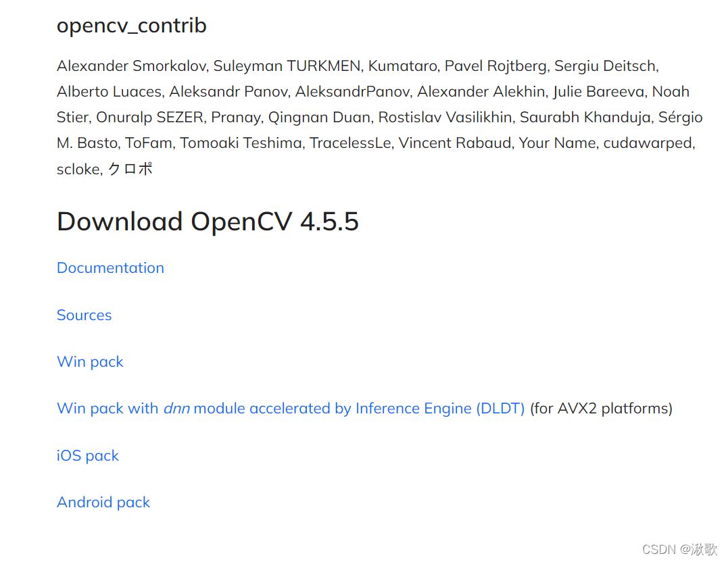Click the "(for AVX2 platforms)" note

601,408
